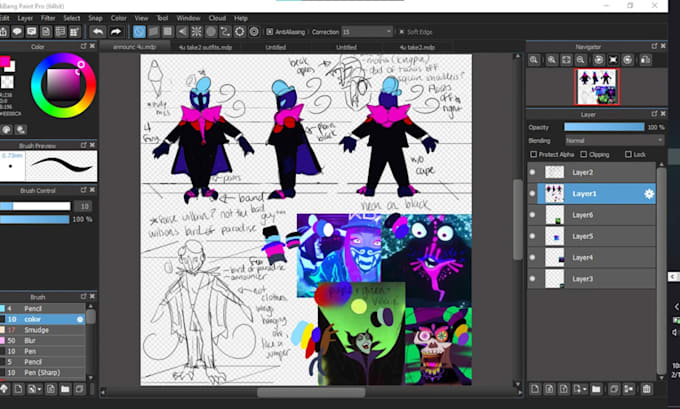Select the Smudge brush

pyautogui.click(x=42, y=330)
